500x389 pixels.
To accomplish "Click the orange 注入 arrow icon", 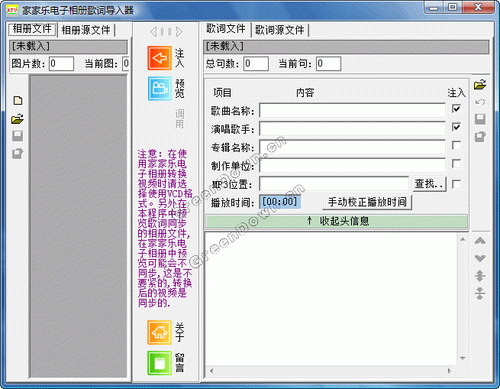I will pyautogui.click(x=160, y=58).
